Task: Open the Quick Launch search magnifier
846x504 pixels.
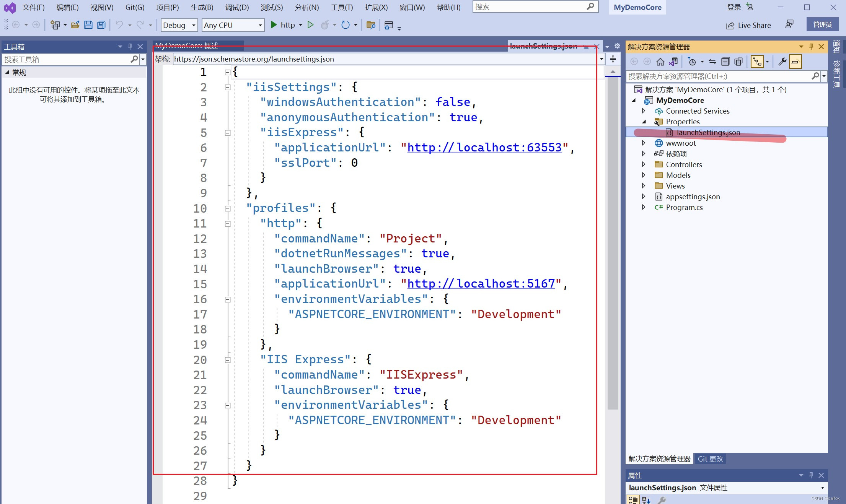Action: [x=590, y=7]
